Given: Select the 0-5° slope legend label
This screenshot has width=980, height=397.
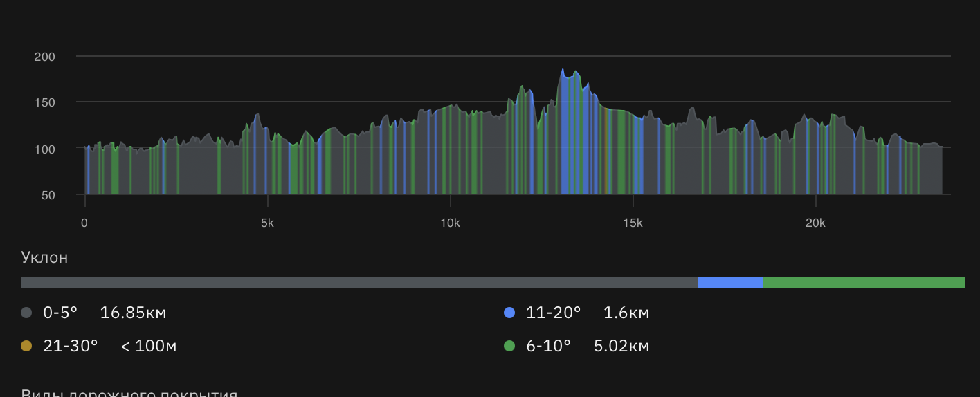Looking at the screenshot, I should [60, 313].
